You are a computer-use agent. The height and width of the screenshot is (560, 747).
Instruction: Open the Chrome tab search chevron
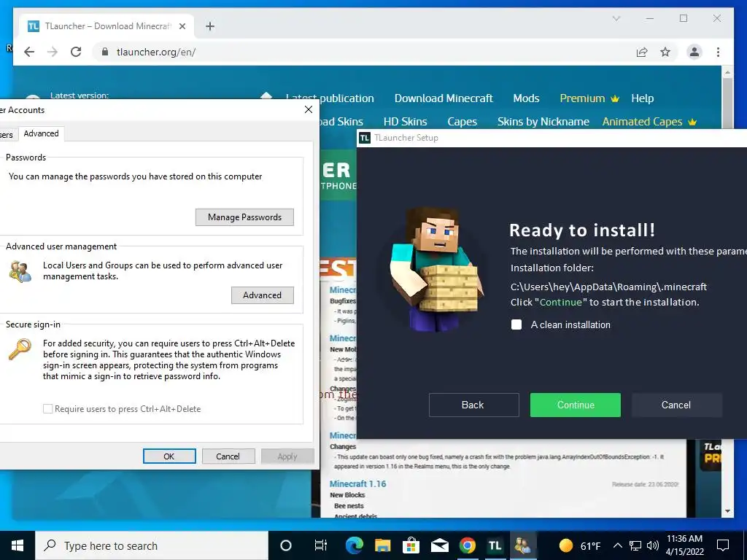tap(616, 18)
